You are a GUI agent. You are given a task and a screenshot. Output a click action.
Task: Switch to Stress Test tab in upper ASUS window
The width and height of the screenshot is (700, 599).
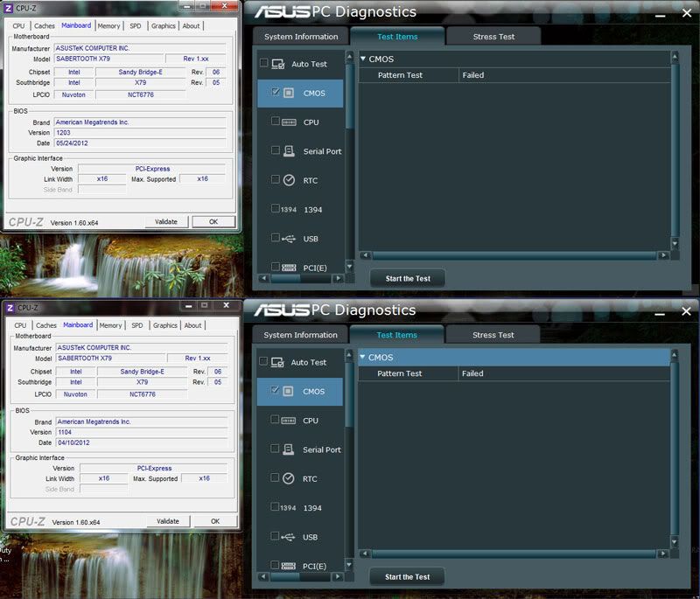[x=493, y=37]
